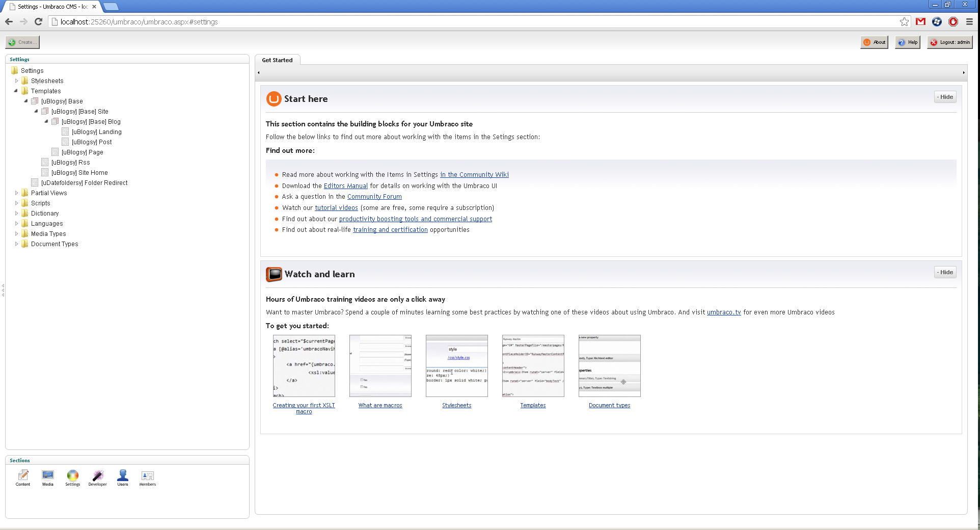
Task: Collapse the [uBlogsy] Base node
Action: click(26, 101)
